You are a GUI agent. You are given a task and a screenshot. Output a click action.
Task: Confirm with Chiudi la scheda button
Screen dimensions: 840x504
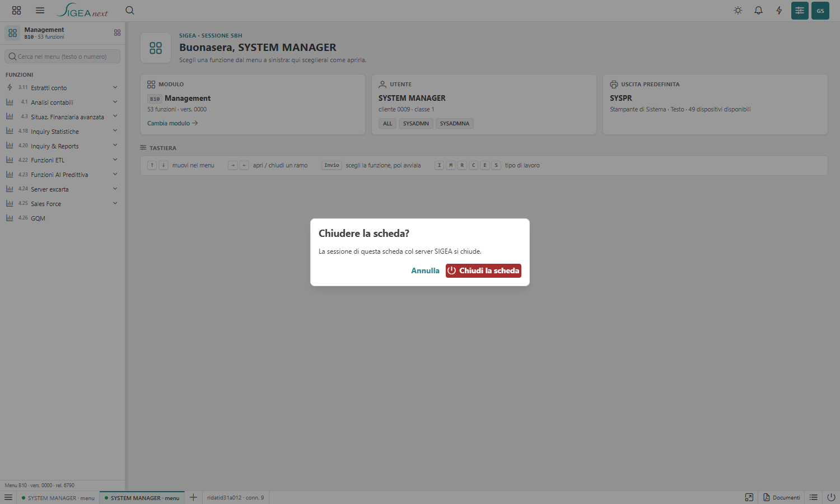coord(483,270)
